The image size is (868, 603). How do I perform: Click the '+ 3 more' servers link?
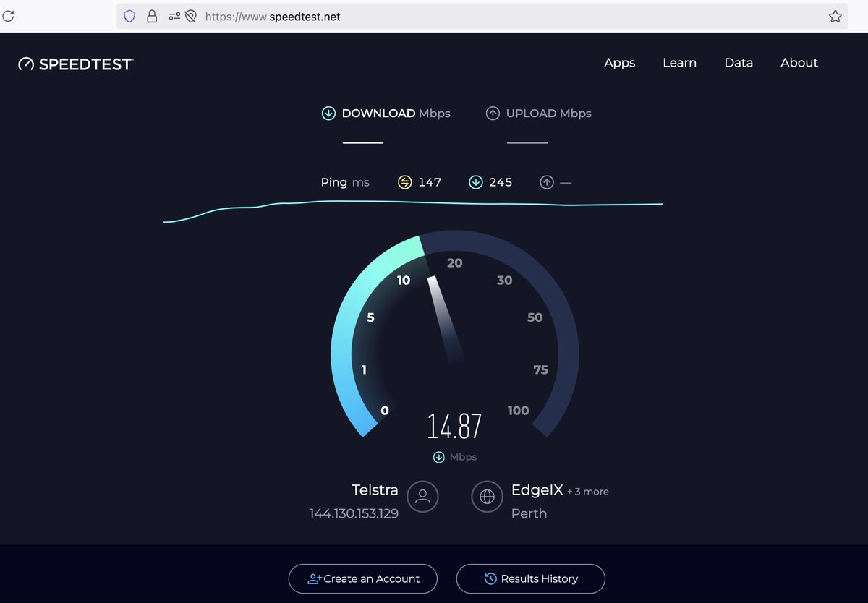click(x=588, y=492)
